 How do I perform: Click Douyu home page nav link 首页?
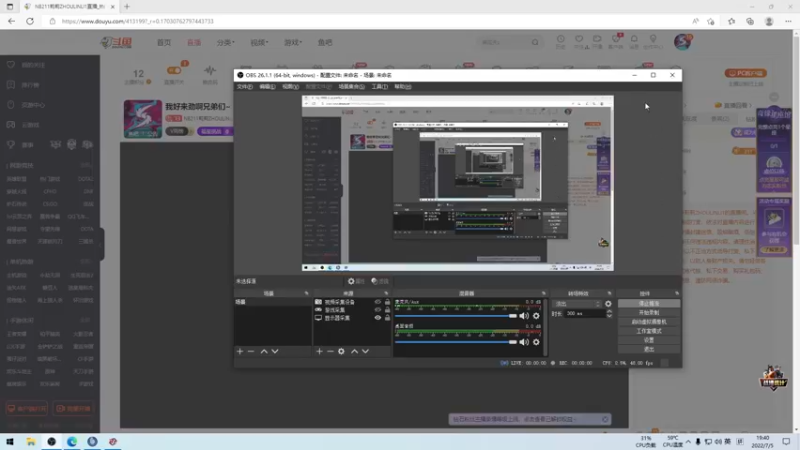click(164, 42)
